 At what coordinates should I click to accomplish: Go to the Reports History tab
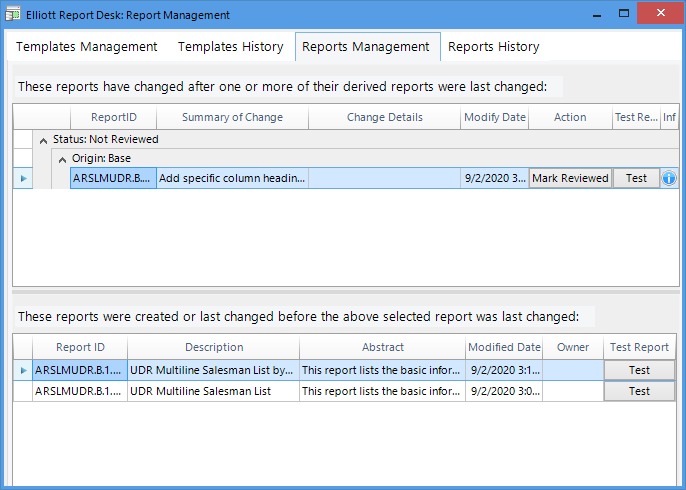[494, 46]
